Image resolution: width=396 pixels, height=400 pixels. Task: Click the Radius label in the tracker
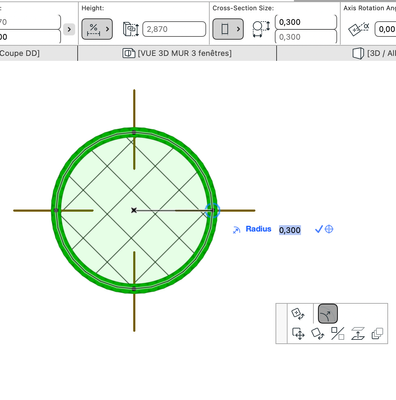pyautogui.click(x=258, y=229)
